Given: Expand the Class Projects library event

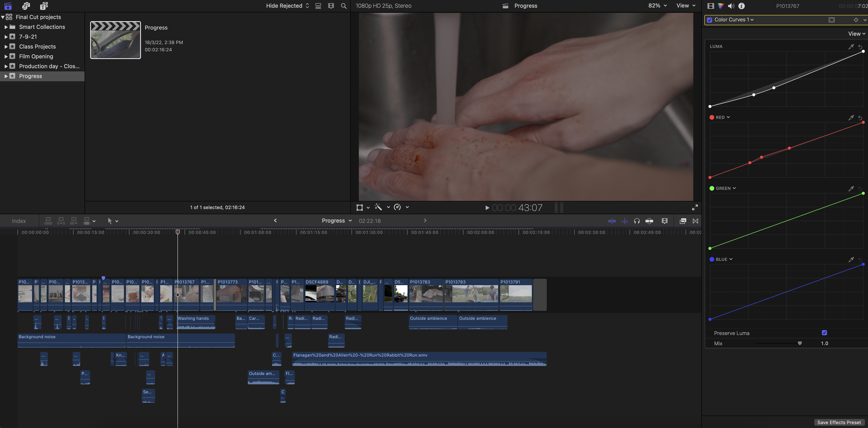Looking at the screenshot, I should coord(6,47).
